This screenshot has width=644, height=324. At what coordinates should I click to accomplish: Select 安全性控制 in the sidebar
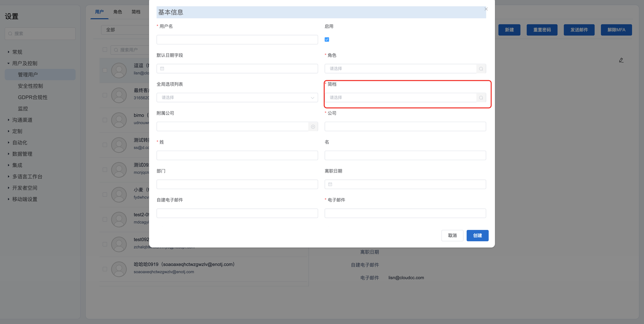point(30,86)
